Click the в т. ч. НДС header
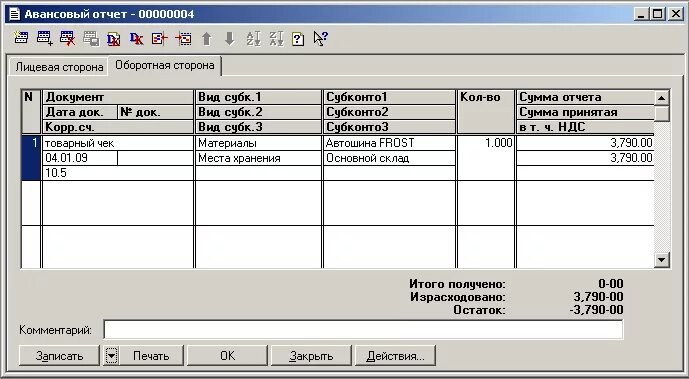689x379 pixels. [x=585, y=127]
